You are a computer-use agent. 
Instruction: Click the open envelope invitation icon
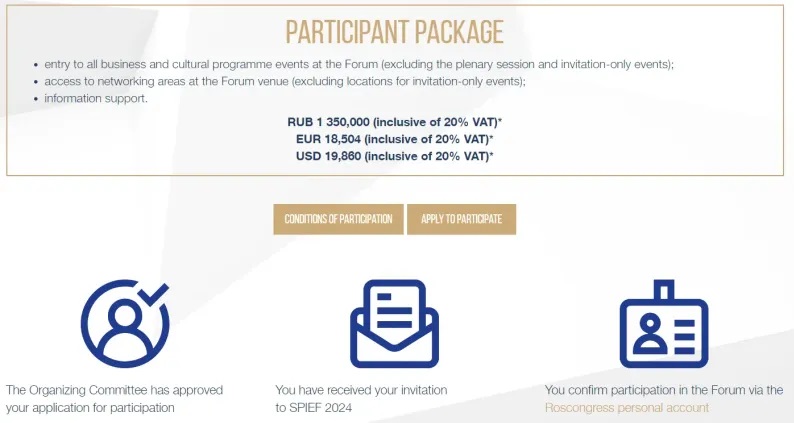[394, 323]
